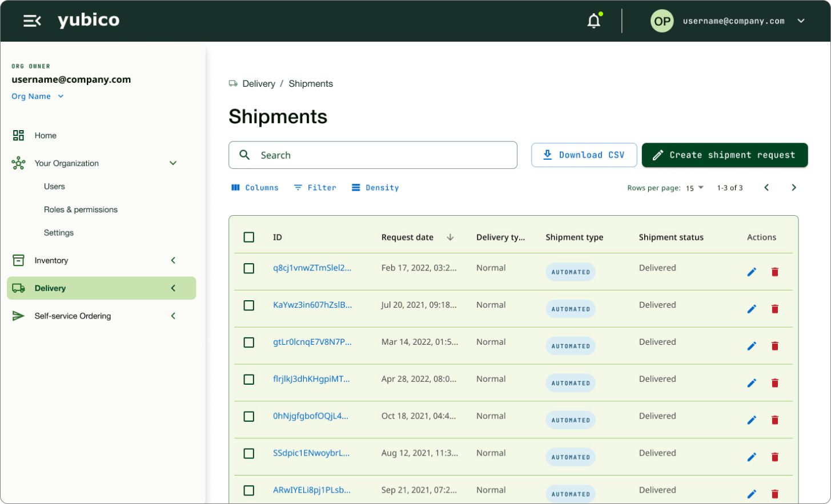The height and width of the screenshot is (504, 831).
Task: Open the Rows per page dropdown
Action: point(694,188)
